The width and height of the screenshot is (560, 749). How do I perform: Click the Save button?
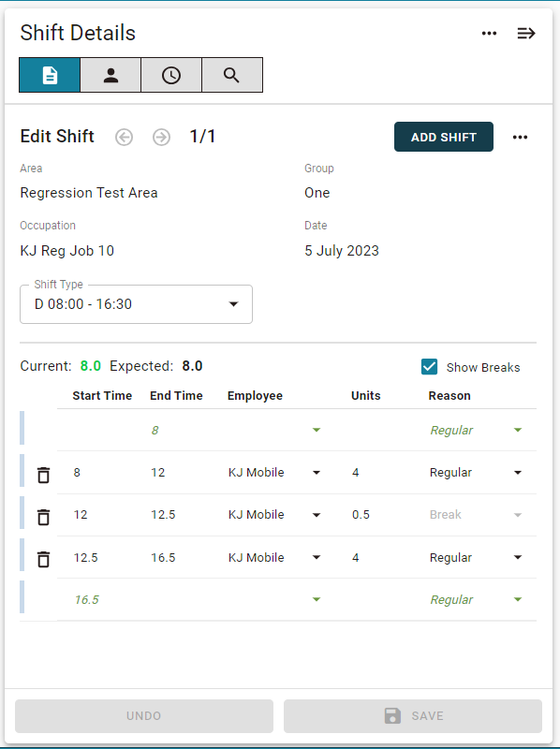(413, 716)
